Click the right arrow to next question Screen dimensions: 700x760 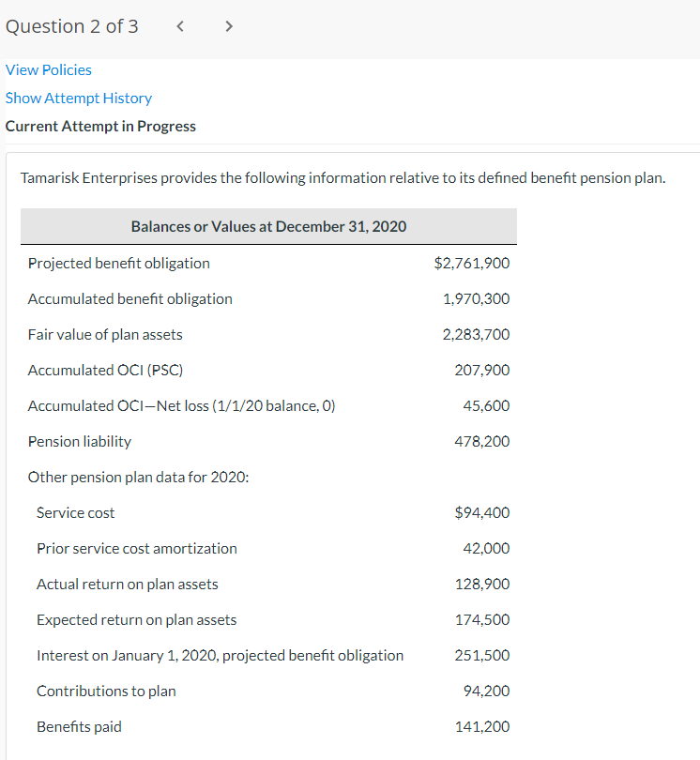tap(228, 26)
